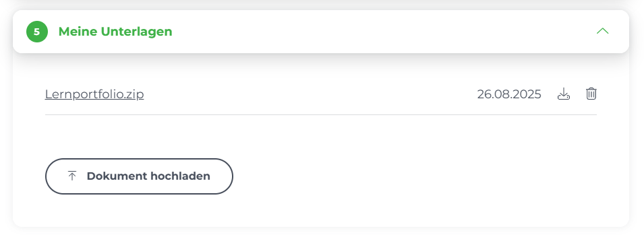Click the green step 5 circle badge
Viewport: 644px width, 243px height.
click(x=37, y=32)
